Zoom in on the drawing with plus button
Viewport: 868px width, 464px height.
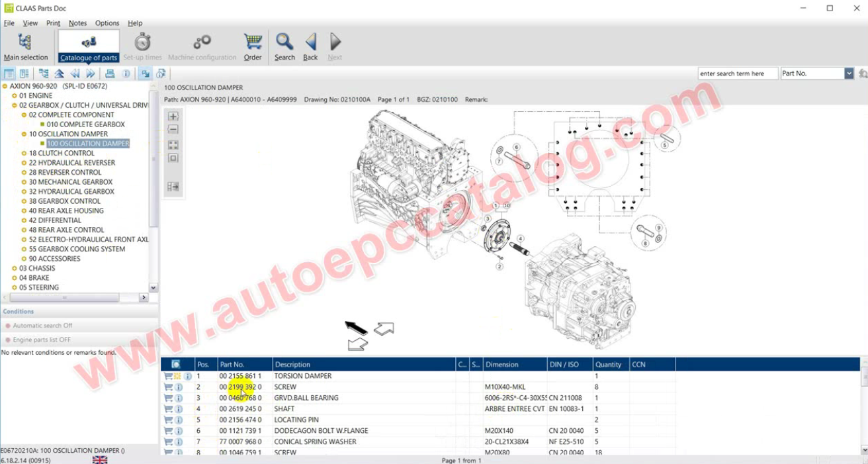173,116
